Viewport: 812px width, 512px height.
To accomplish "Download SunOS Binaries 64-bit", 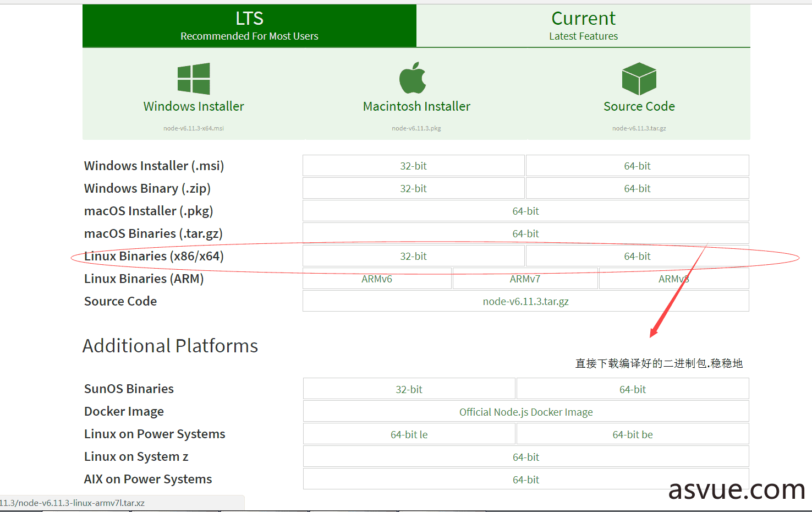I will pyautogui.click(x=633, y=389).
